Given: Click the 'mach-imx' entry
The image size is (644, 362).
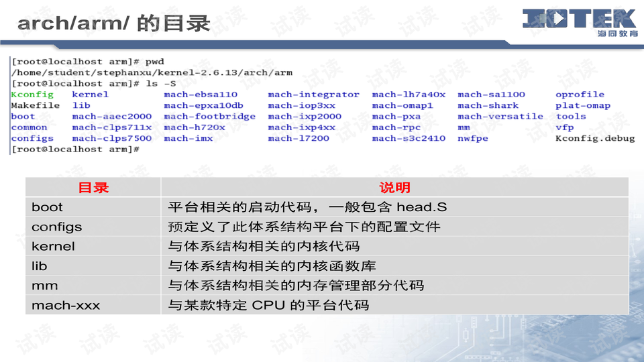Looking at the screenshot, I should click(x=188, y=138).
